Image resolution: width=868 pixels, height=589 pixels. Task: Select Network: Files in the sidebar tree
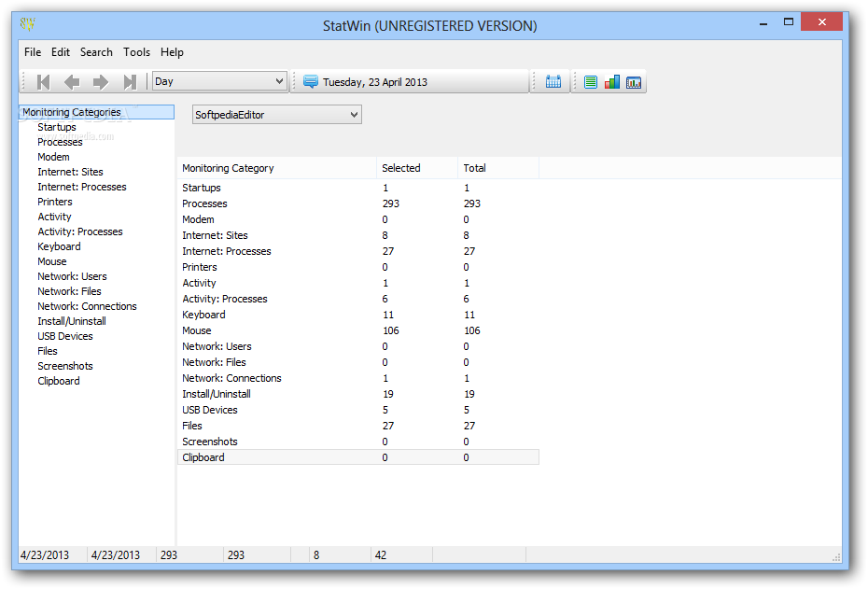[x=69, y=292]
